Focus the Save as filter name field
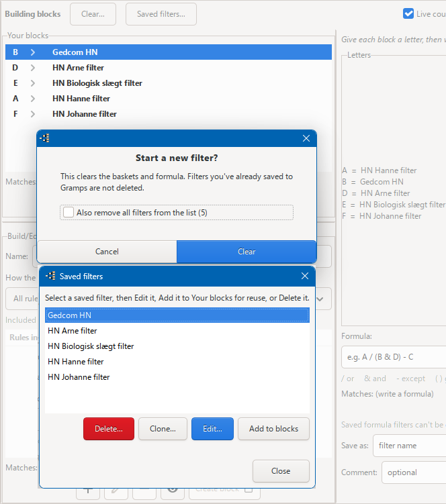Screen dimensions: 446x504 pyautogui.click(x=409, y=446)
